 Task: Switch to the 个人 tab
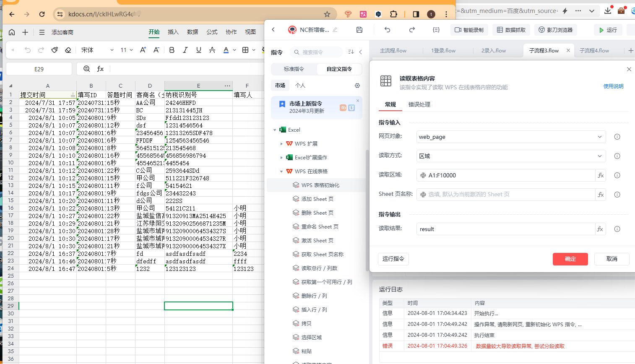(300, 86)
